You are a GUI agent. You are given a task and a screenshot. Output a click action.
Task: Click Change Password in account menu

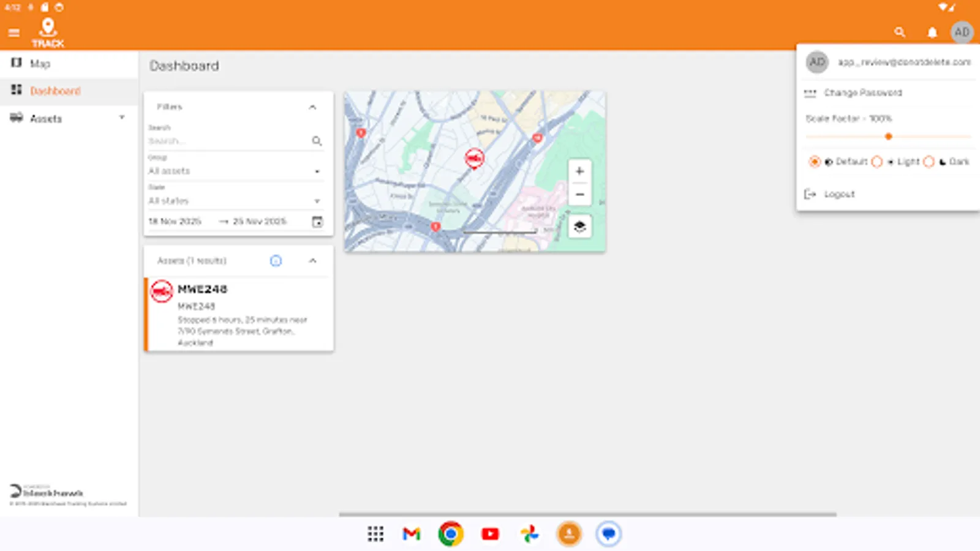pyautogui.click(x=864, y=92)
